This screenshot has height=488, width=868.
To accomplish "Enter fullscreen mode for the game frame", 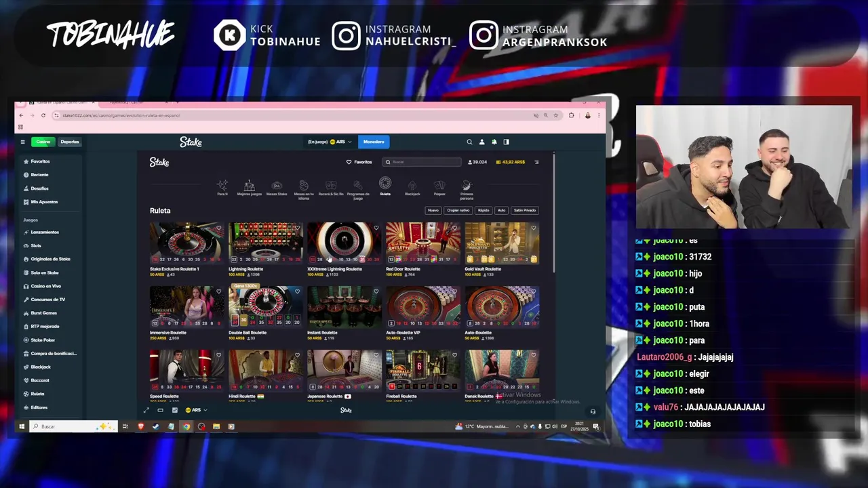I will [x=146, y=410].
